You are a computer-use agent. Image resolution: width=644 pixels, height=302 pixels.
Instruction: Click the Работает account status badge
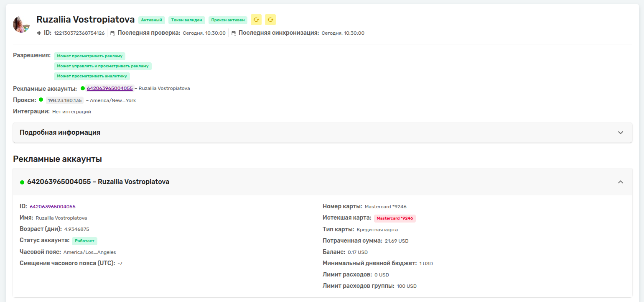pos(84,241)
